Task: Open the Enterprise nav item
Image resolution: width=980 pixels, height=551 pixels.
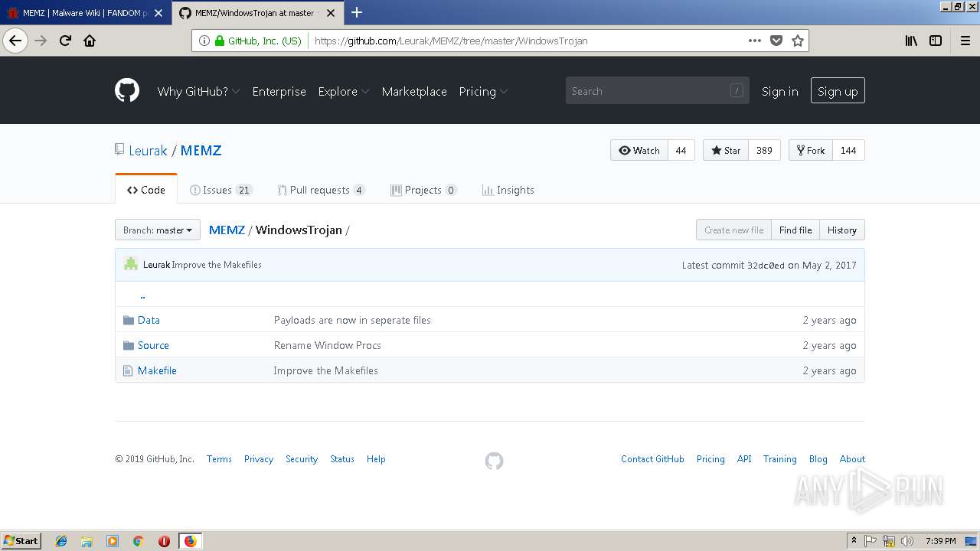Action: tap(279, 91)
